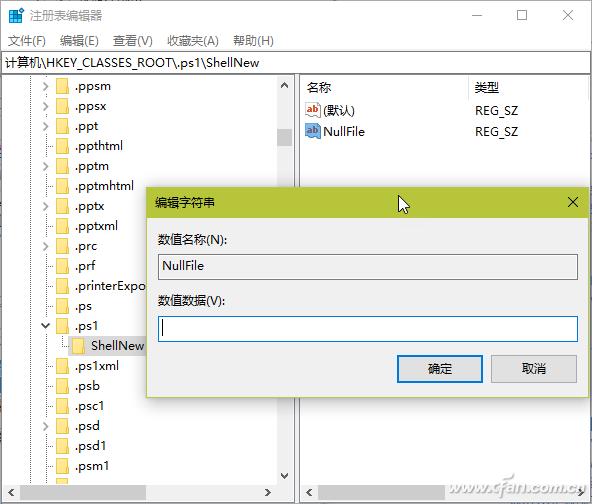Viewport: 592px width, 504px height.
Task: Select the .psm1 folder icon
Action: (x=62, y=466)
